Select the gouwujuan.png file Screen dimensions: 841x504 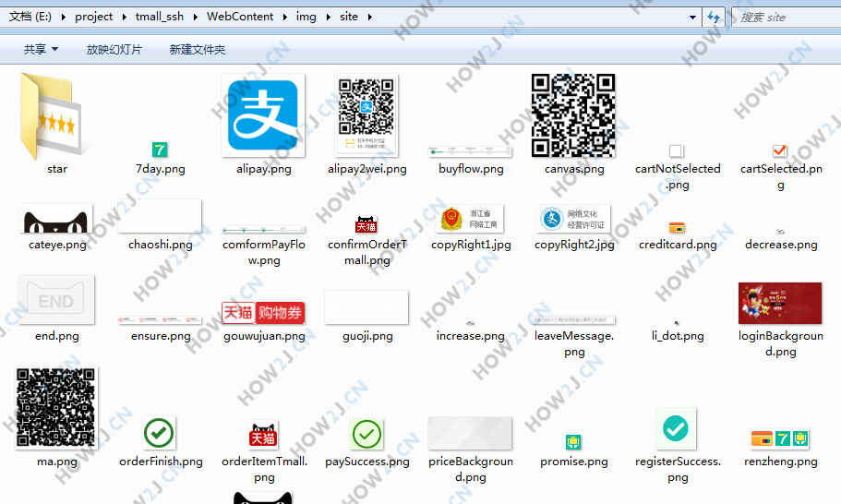coord(263,313)
